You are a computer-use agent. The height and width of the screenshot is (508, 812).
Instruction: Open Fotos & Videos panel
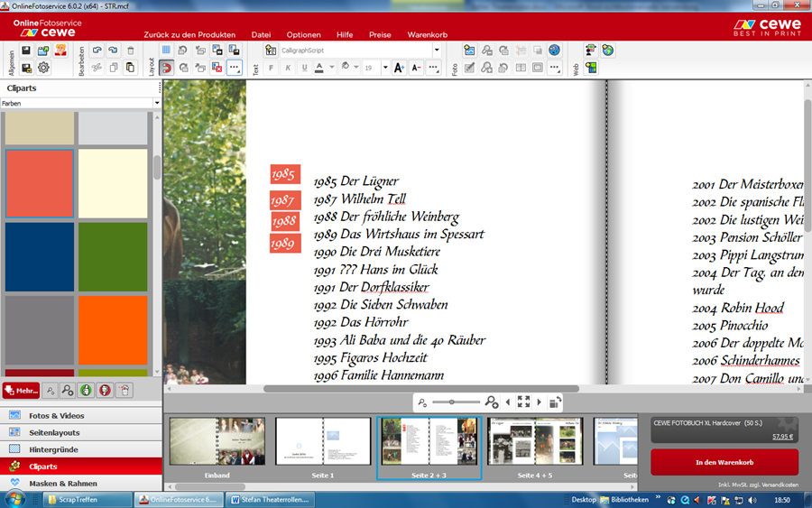click(x=81, y=415)
